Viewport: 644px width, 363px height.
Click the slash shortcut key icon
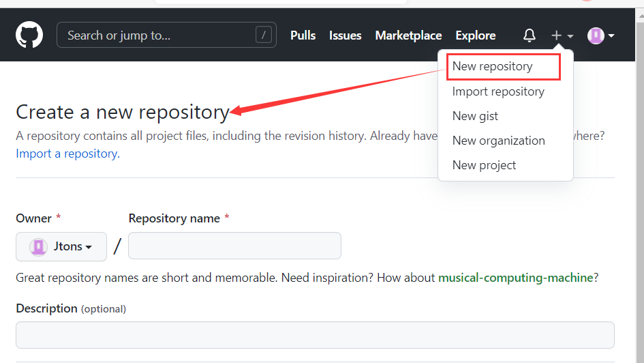coord(263,35)
